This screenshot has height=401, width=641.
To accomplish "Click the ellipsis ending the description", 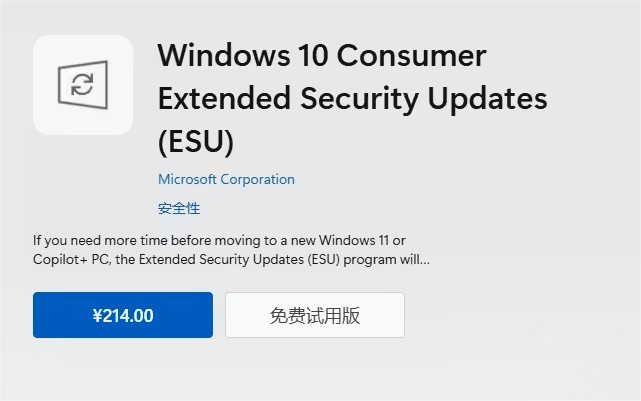I will [x=424, y=260].
